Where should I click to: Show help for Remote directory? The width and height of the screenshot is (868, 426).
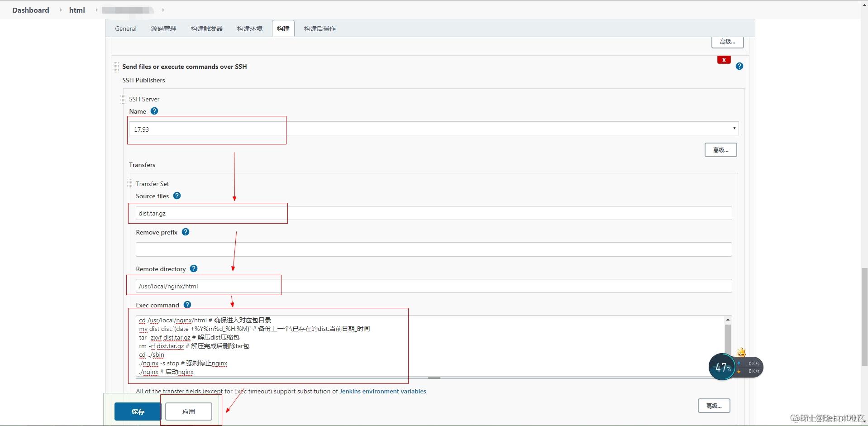[194, 268]
